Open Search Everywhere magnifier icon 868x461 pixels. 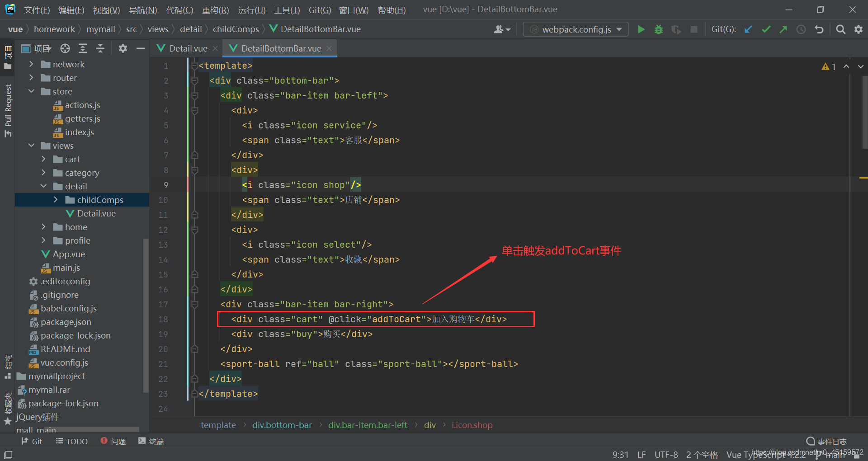coord(840,29)
